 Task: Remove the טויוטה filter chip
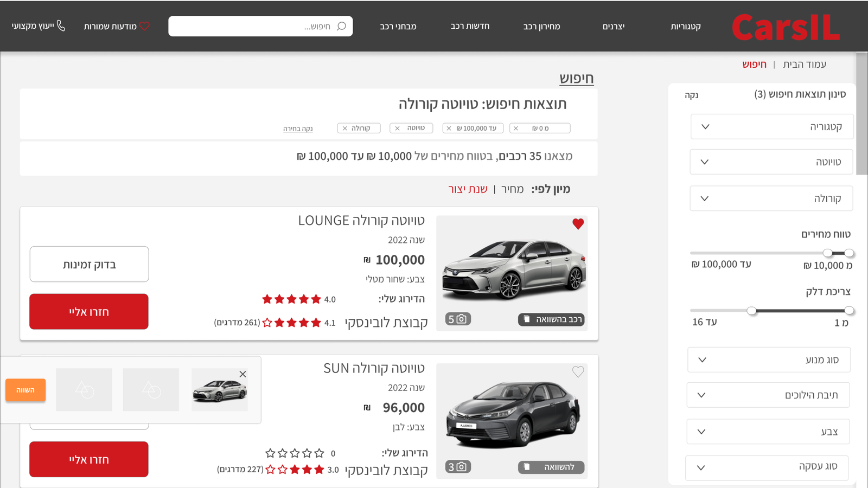pyautogui.click(x=397, y=129)
